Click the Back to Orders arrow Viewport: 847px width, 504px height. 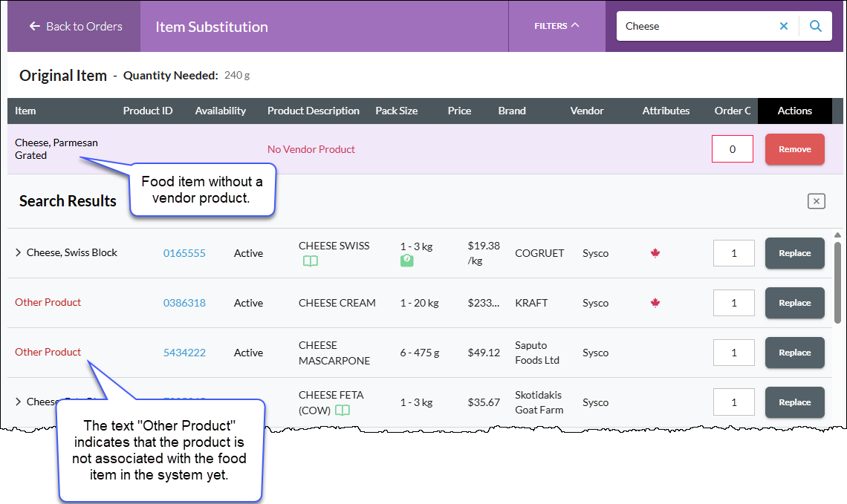(x=35, y=26)
